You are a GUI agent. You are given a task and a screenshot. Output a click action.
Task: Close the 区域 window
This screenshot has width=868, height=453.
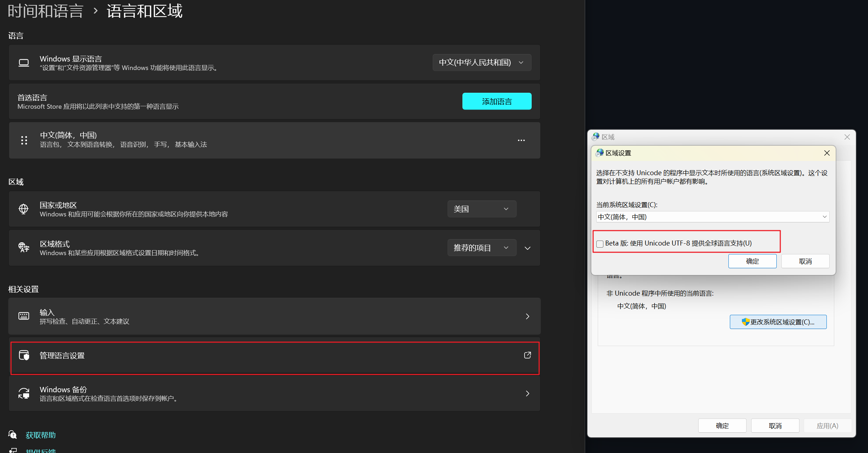point(847,137)
